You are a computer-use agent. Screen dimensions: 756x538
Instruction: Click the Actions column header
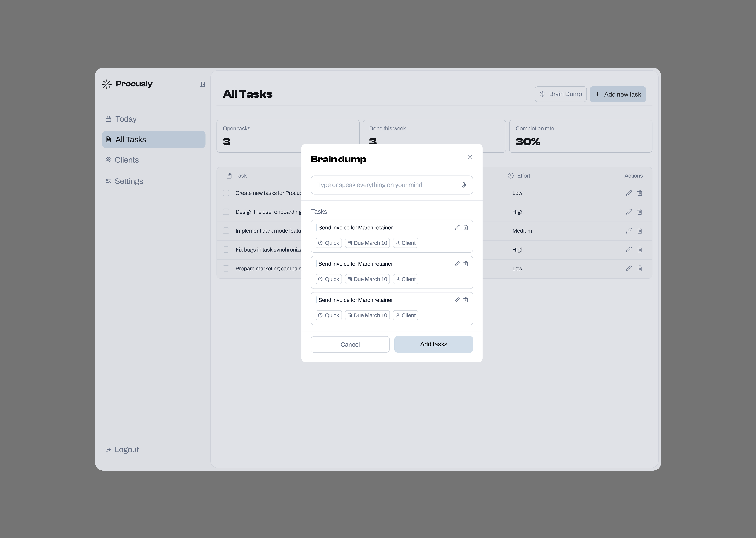pos(634,176)
